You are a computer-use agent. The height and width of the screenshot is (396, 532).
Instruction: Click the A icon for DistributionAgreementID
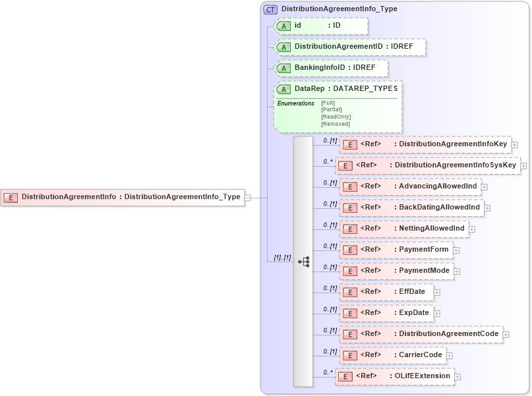pos(283,47)
